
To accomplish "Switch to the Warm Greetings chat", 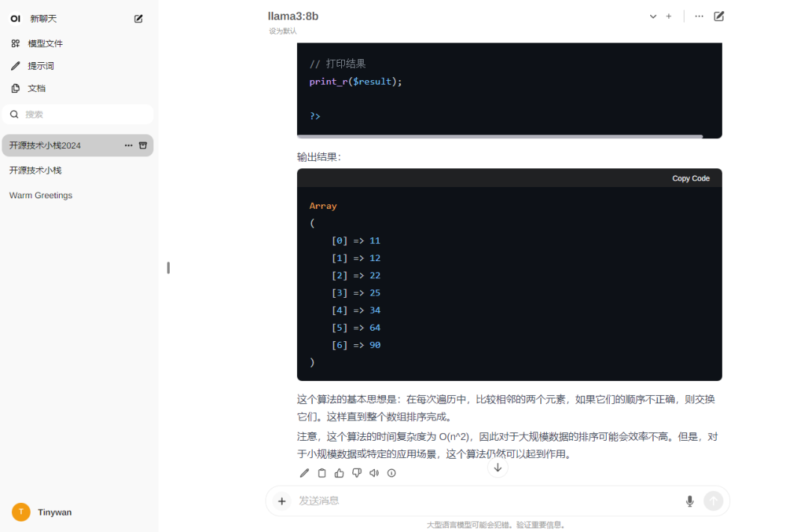I will tap(40, 195).
